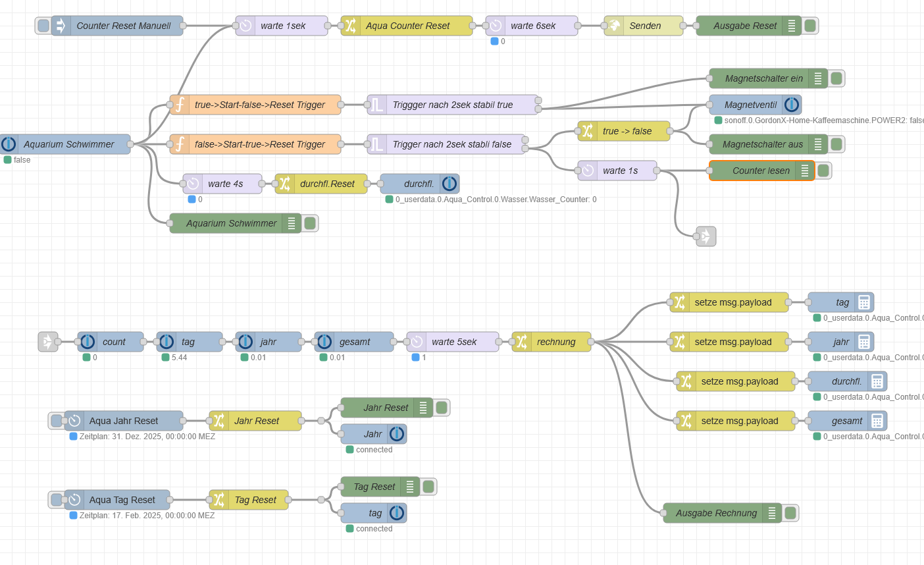
Task: Select the Senden http request globe icon
Action: point(614,26)
